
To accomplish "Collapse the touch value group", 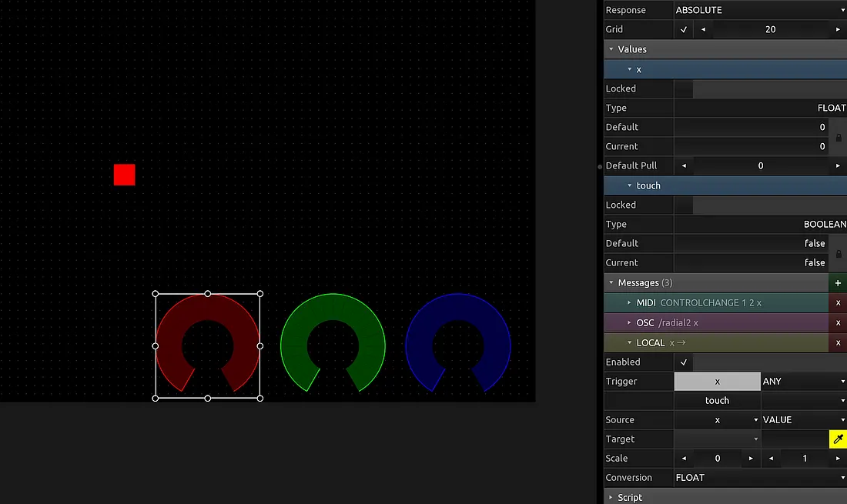I will (629, 185).
